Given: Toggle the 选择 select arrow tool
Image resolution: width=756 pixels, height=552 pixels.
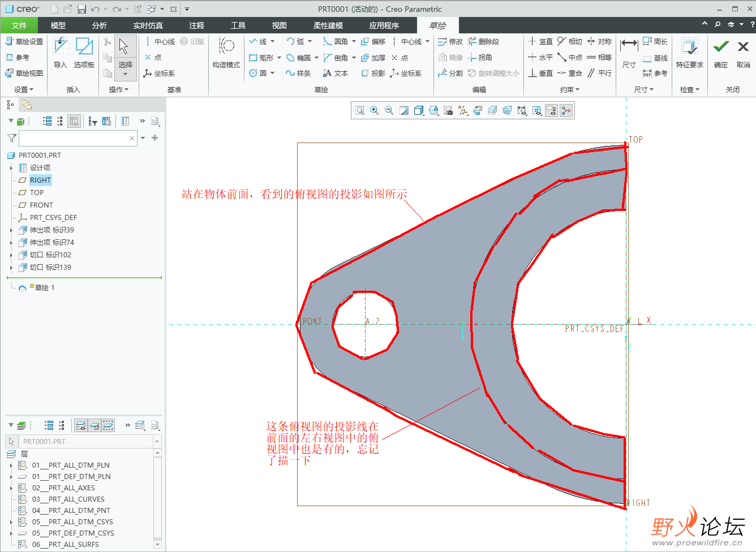Looking at the screenshot, I should [125, 57].
